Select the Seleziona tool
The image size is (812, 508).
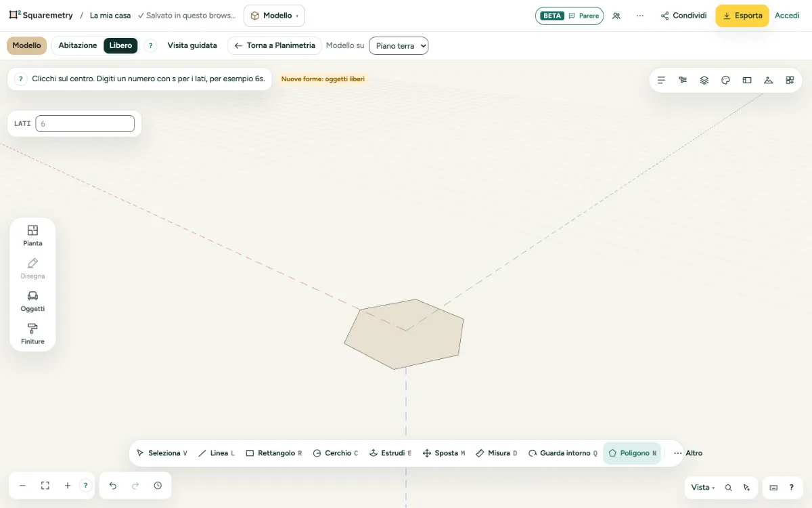pyautogui.click(x=162, y=453)
